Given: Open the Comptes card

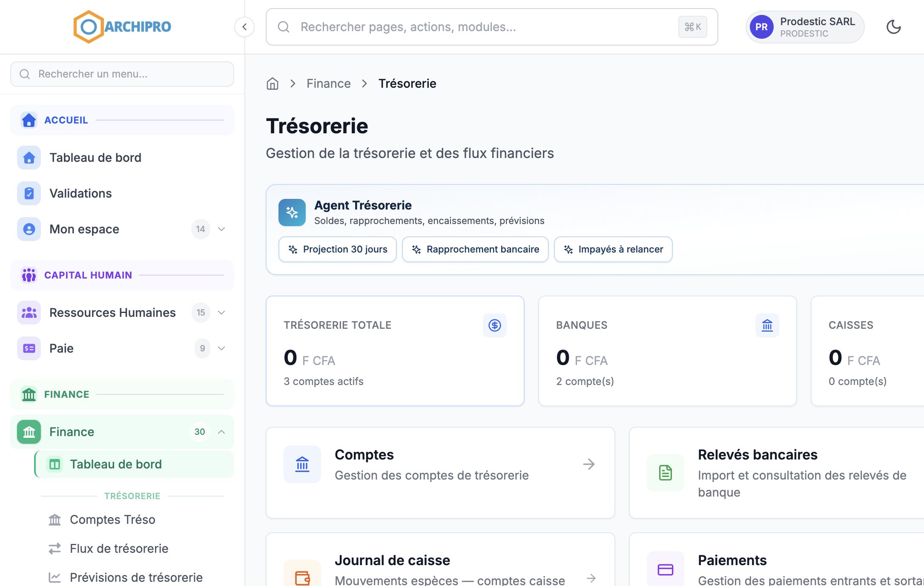Looking at the screenshot, I should [x=440, y=473].
